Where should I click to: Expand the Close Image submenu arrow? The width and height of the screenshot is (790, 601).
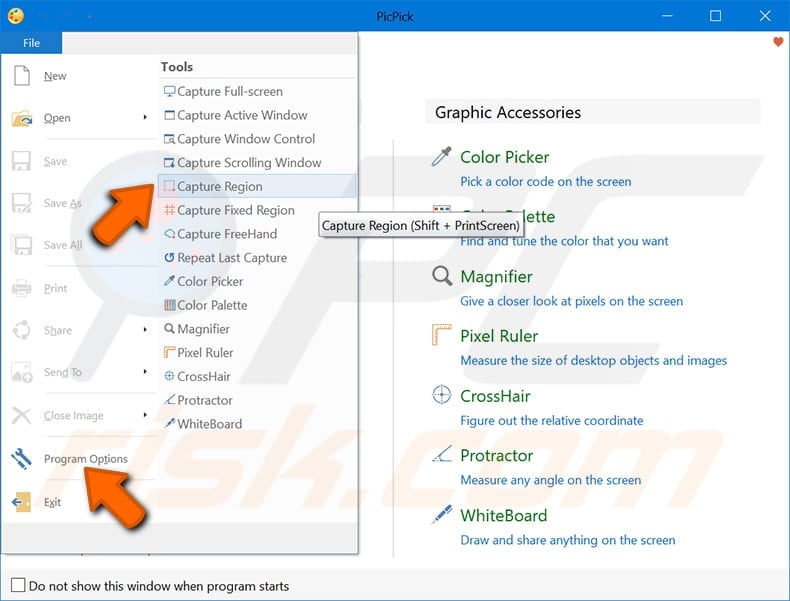click(x=145, y=415)
